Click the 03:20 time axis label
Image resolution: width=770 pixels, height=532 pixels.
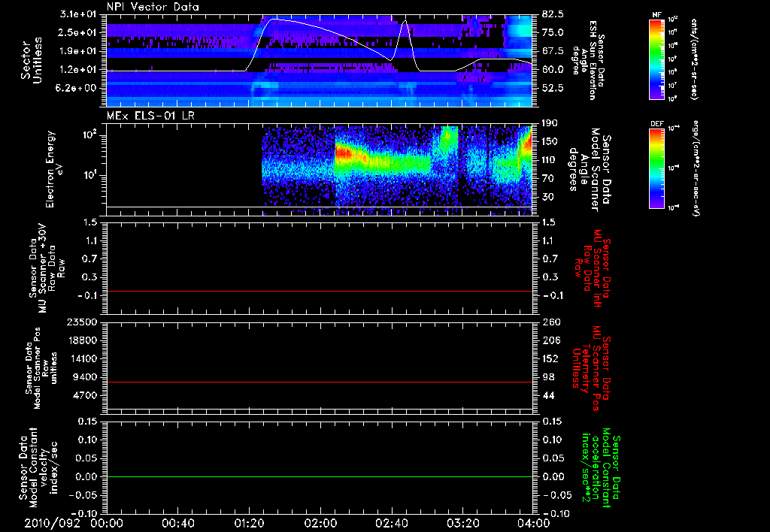coord(462,523)
